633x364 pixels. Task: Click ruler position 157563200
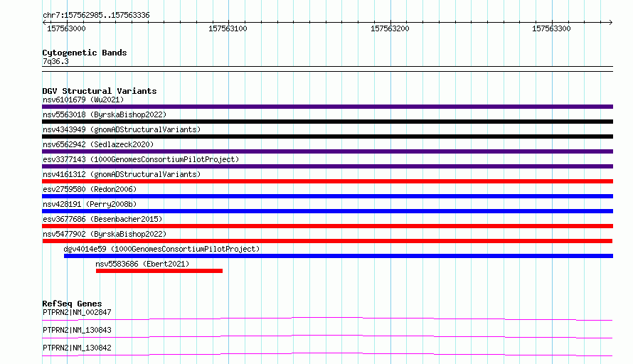[x=390, y=28]
